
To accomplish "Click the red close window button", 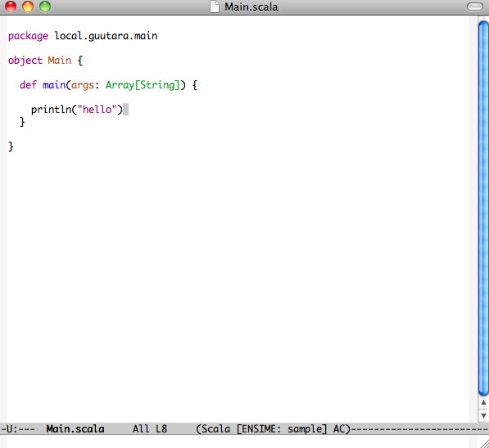I will [x=11, y=7].
